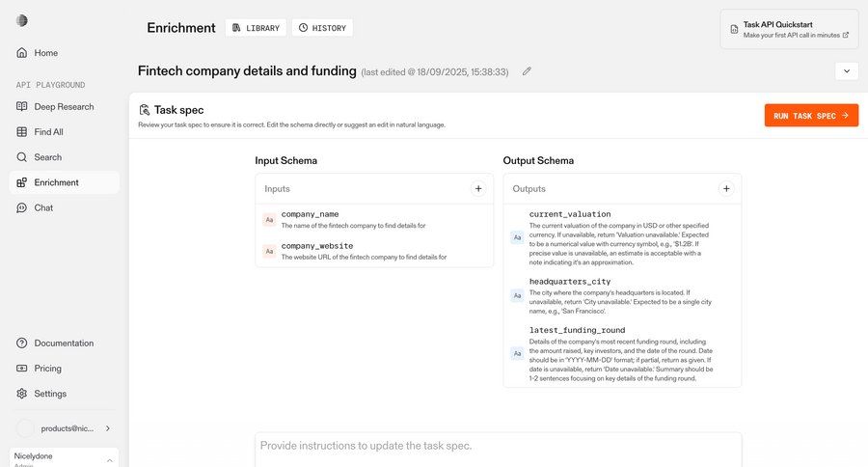The height and width of the screenshot is (467, 868).
Task: Open the Library button
Action: 256,28
